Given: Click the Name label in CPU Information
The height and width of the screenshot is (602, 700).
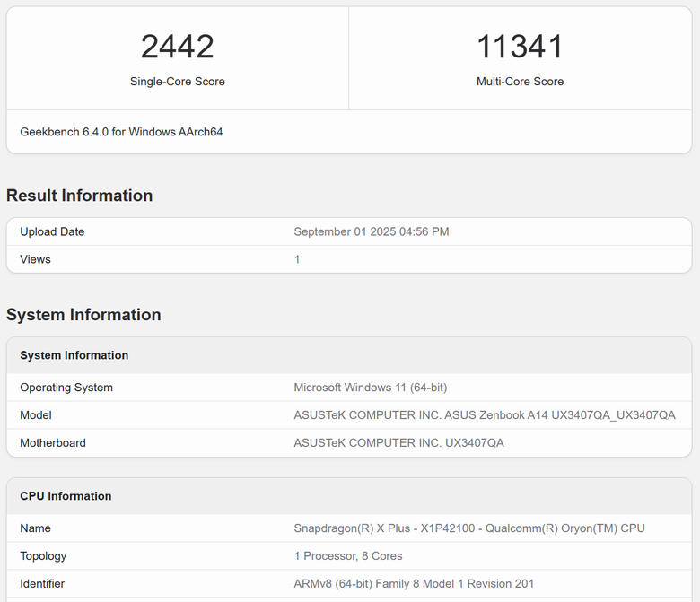Looking at the screenshot, I should pos(35,528).
